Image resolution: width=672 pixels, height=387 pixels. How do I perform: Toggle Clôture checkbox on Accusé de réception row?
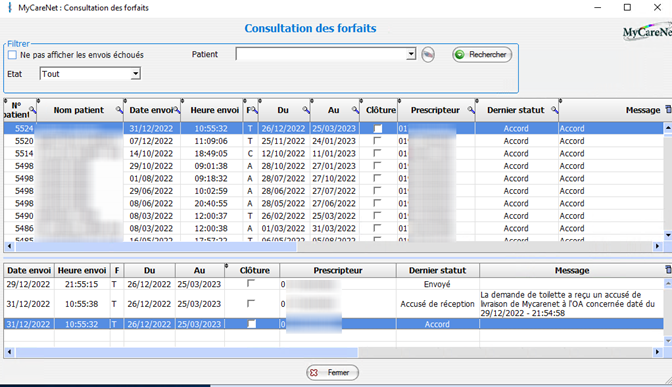[x=251, y=303]
